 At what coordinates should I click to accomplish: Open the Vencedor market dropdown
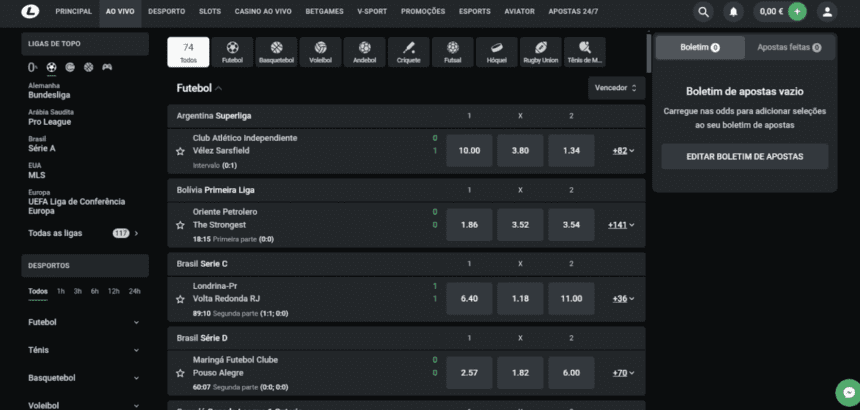pos(616,88)
